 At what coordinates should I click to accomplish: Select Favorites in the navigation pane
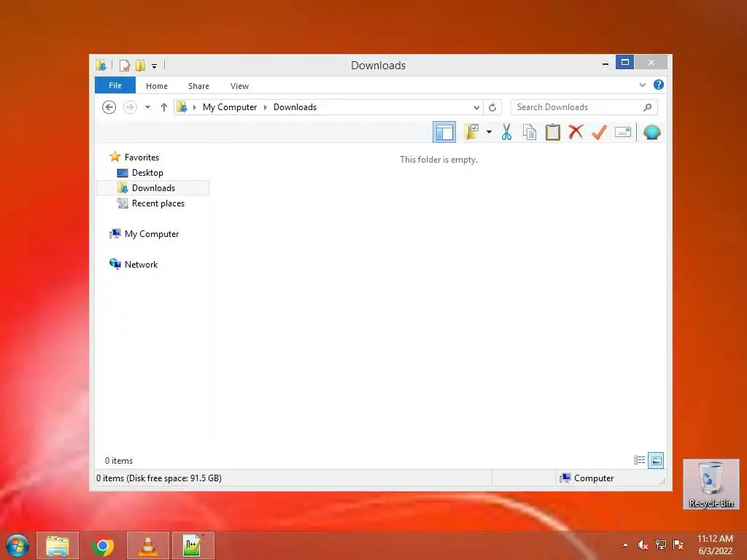click(142, 157)
